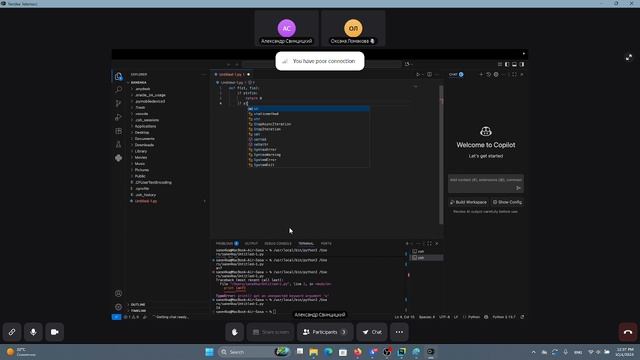Expand the Pictures folder in Explorer
This screenshot has height=360, width=640.
point(142,170)
